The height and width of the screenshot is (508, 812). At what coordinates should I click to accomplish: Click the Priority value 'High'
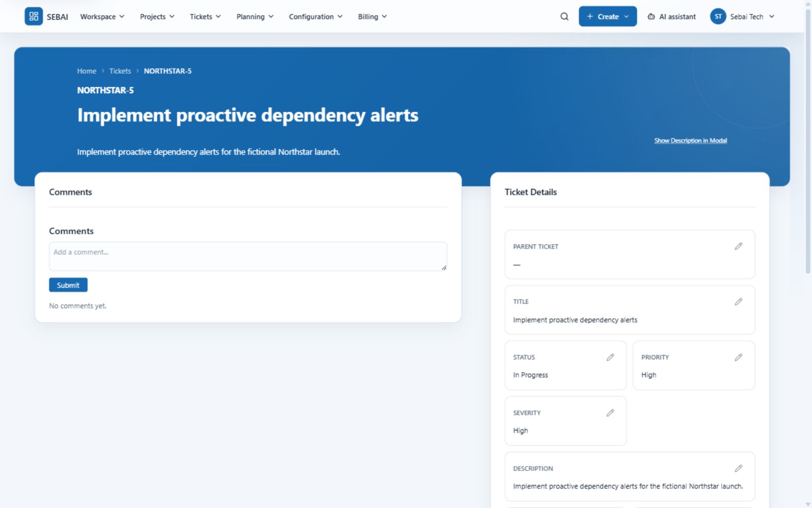click(x=649, y=375)
